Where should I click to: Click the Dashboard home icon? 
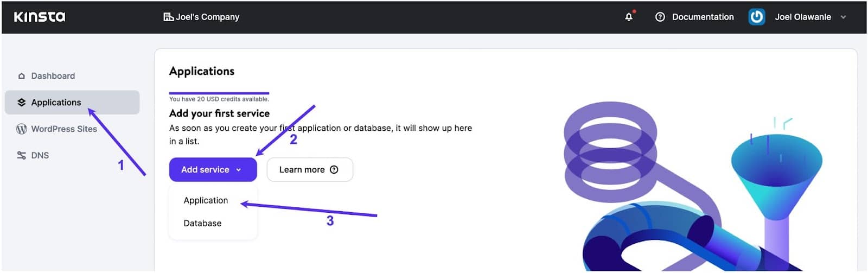(x=22, y=76)
